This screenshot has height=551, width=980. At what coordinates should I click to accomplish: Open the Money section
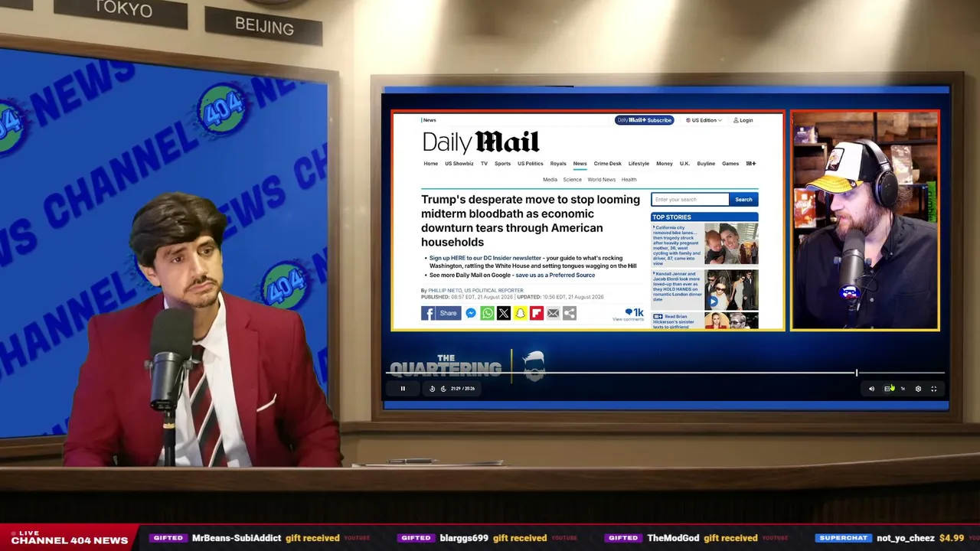point(665,163)
